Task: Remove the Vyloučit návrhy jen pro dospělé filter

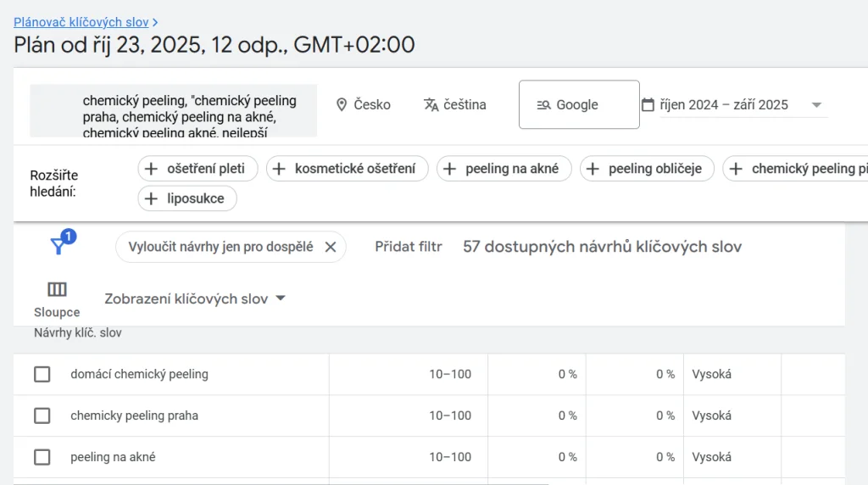Action: [x=331, y=247]
